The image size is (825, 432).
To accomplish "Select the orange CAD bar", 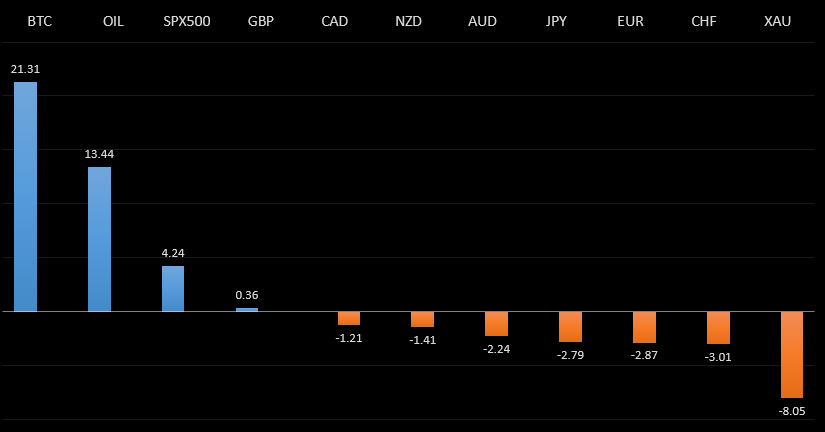I will (349, 318).
